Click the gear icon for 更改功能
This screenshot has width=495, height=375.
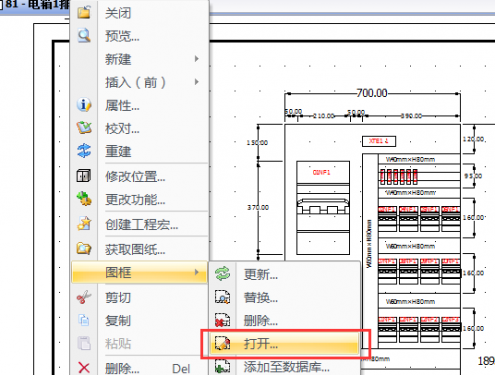pyautogui.click(x=84, y=199)
